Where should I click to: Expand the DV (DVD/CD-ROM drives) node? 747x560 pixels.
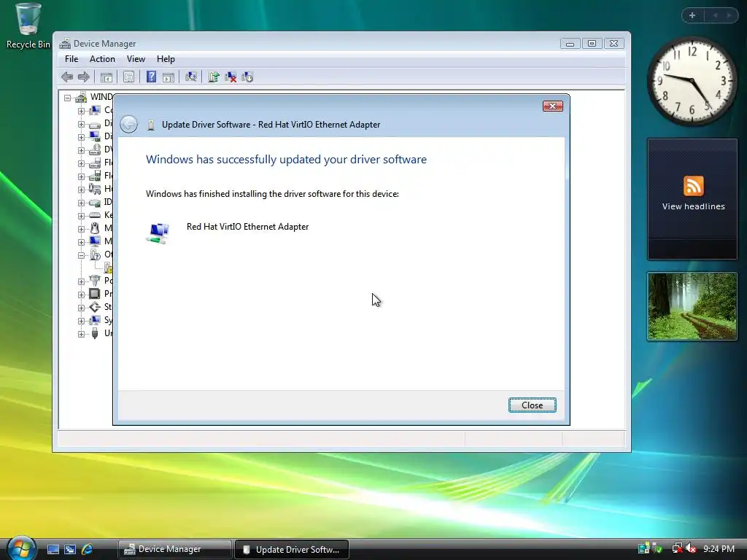coord(81,150)
